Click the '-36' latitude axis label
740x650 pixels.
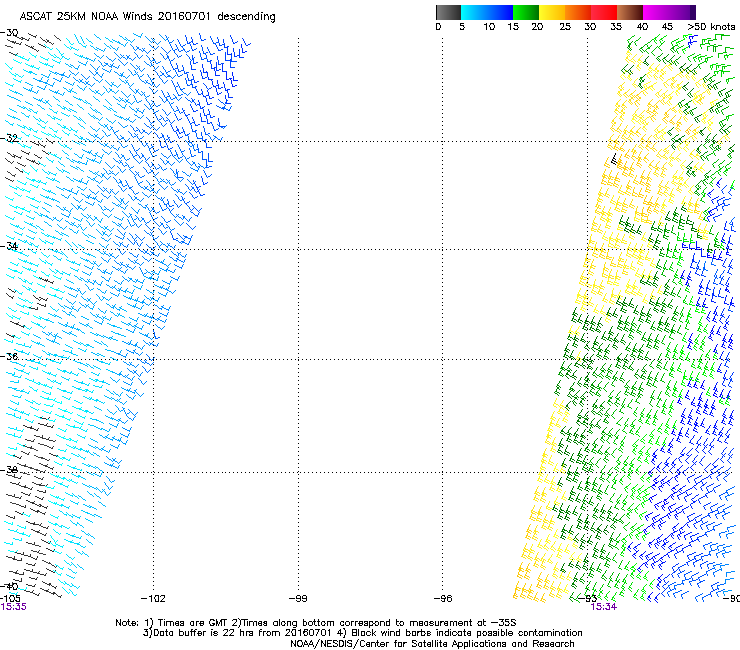coord(9,356)
